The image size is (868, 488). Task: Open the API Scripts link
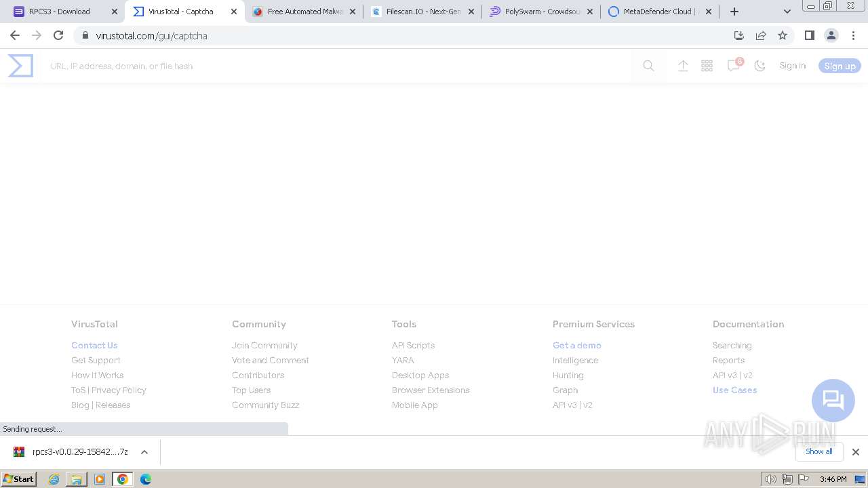coord(413,346)
